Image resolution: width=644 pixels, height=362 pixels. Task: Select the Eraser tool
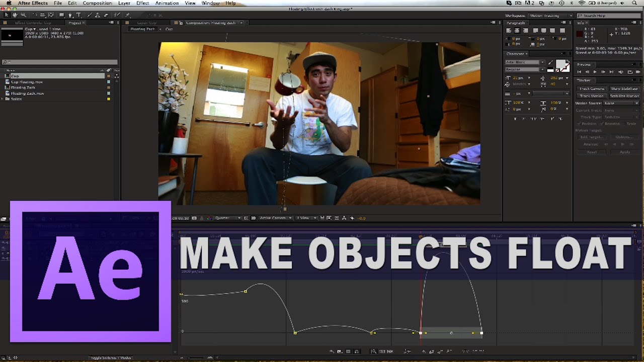106,15
